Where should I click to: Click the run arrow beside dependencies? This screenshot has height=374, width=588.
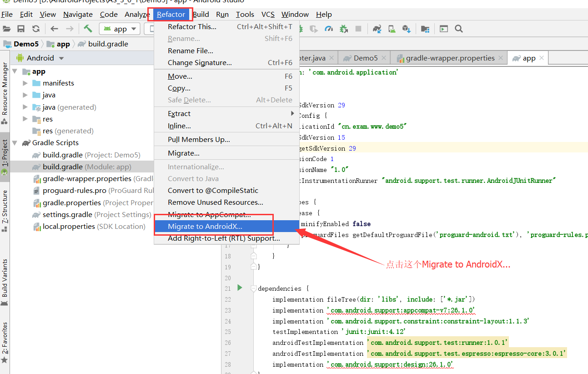pyautogui.click(x=240, y=288)
